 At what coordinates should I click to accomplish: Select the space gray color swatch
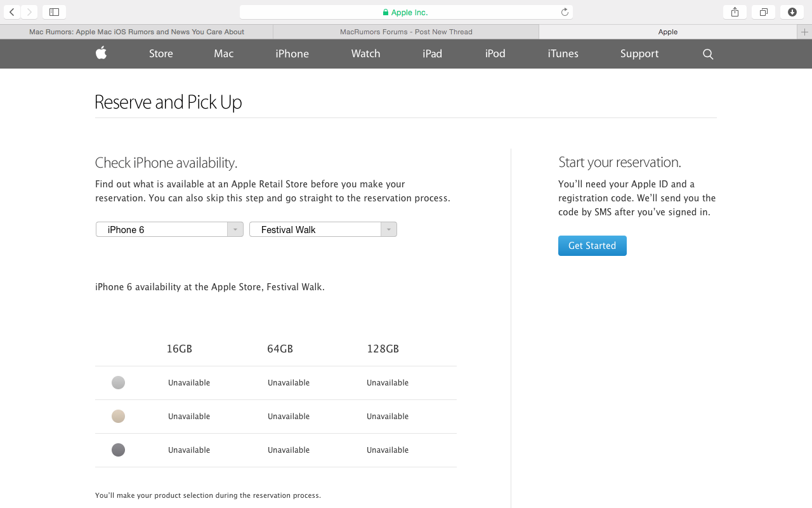pos(118,450)
